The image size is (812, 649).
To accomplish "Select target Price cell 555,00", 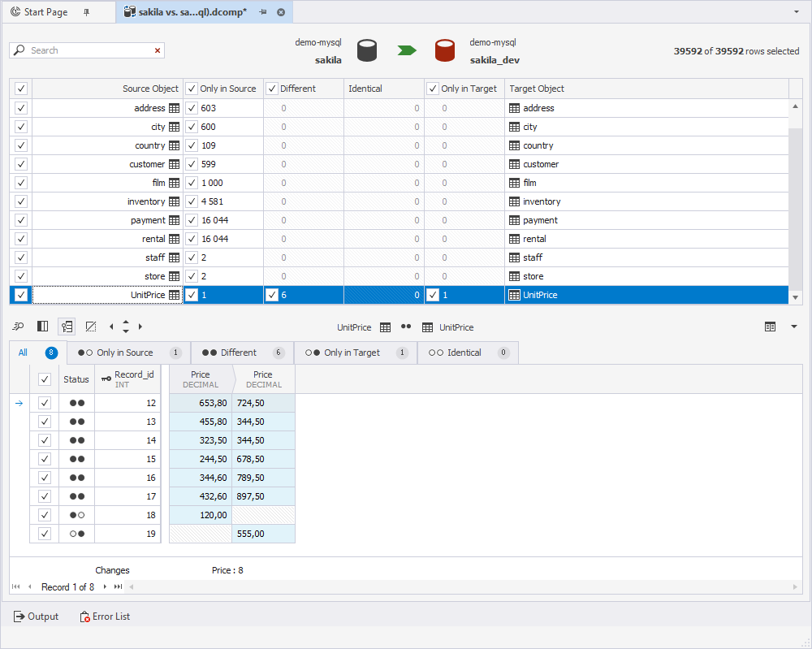I will 264,534.
